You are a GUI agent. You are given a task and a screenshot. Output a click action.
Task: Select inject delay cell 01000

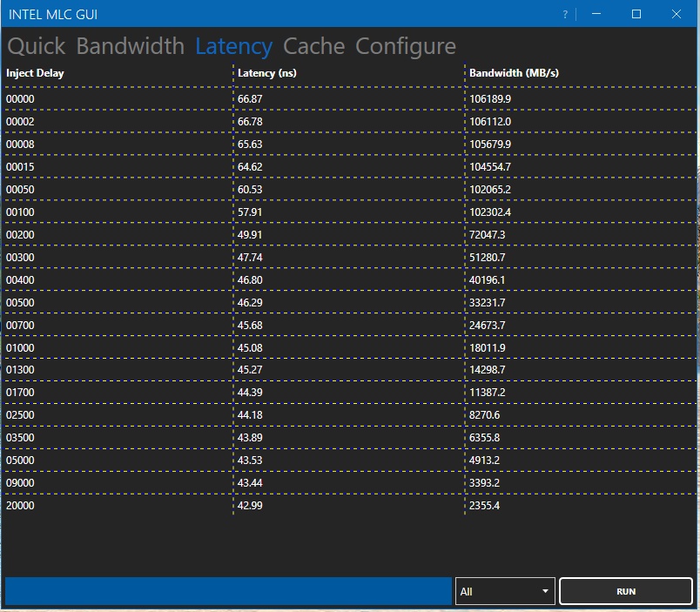[20, 347]
